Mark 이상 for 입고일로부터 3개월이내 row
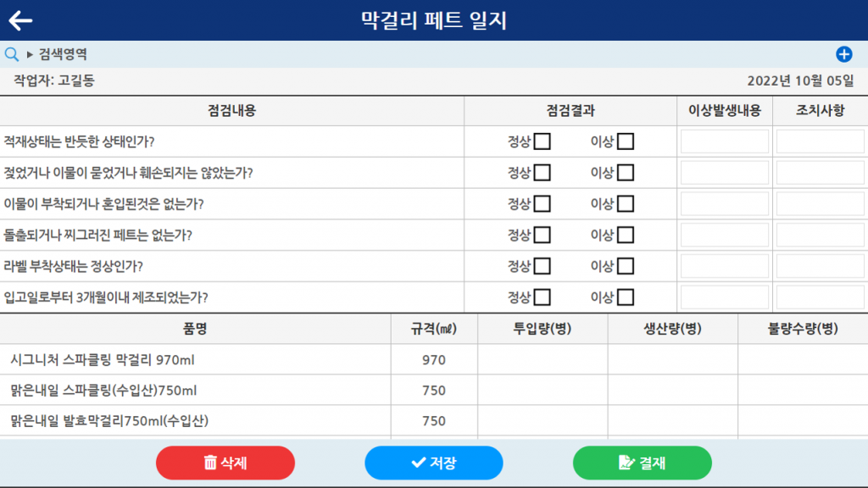This screenshot has width=868, height=488. pyautogui.click(x=626, y=297)
